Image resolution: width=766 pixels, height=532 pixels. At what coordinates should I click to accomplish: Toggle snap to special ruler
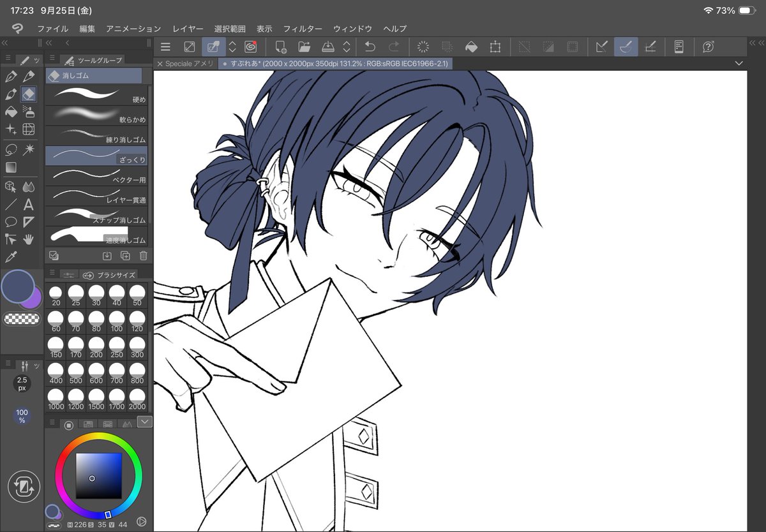click(x=626, y=47)
